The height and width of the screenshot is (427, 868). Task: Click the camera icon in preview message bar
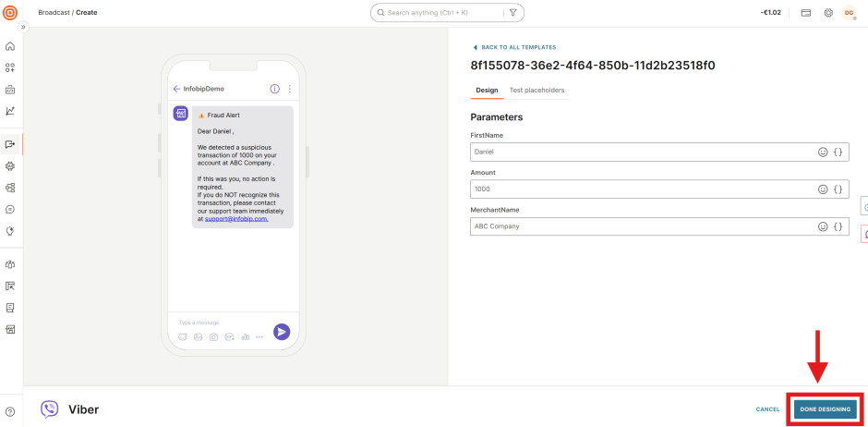(x=213, y=336)
